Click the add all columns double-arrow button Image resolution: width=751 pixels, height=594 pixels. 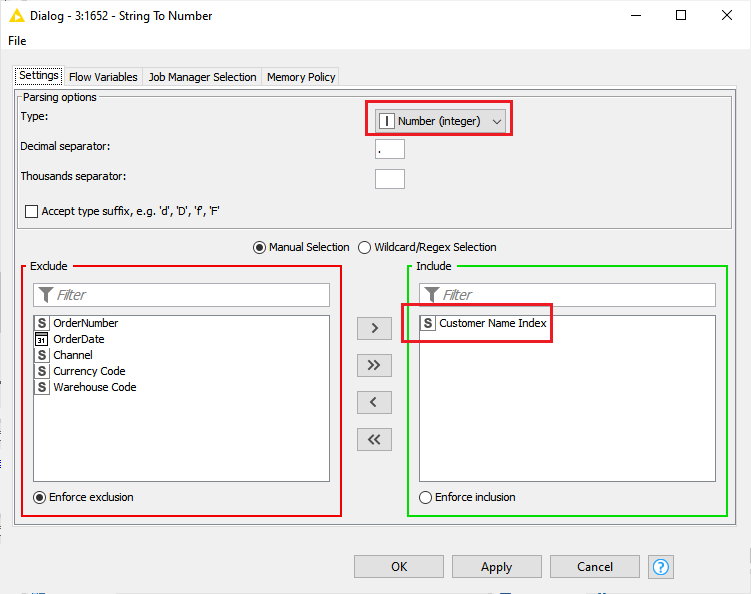pos(374,365)
